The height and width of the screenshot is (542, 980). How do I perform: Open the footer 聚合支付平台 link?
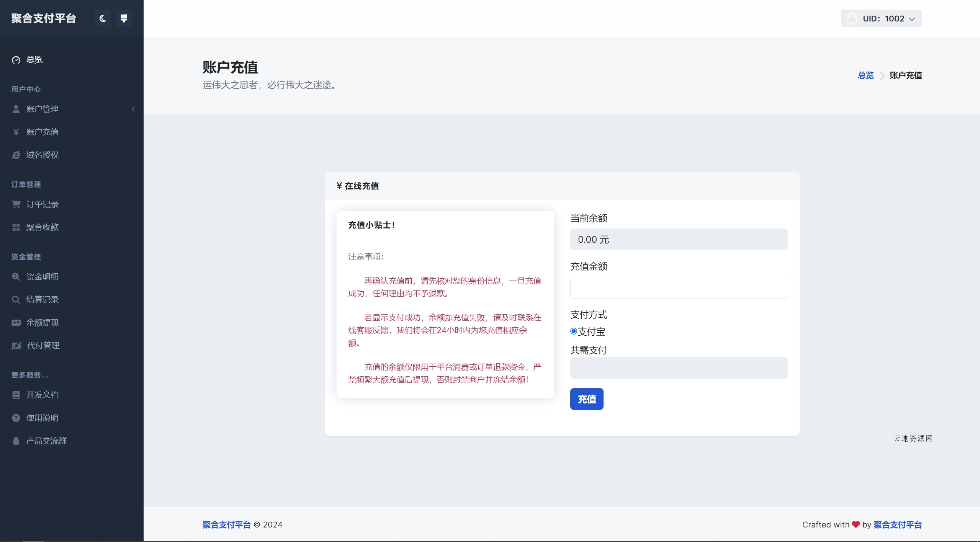pos(226,524)
